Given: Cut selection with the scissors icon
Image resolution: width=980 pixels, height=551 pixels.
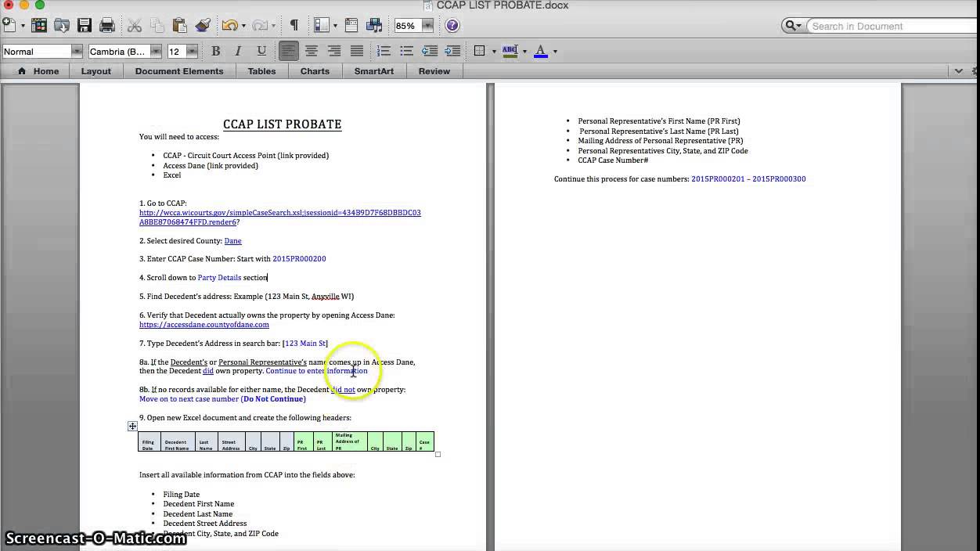Looking at the screenshot, I should coord(135,25).
